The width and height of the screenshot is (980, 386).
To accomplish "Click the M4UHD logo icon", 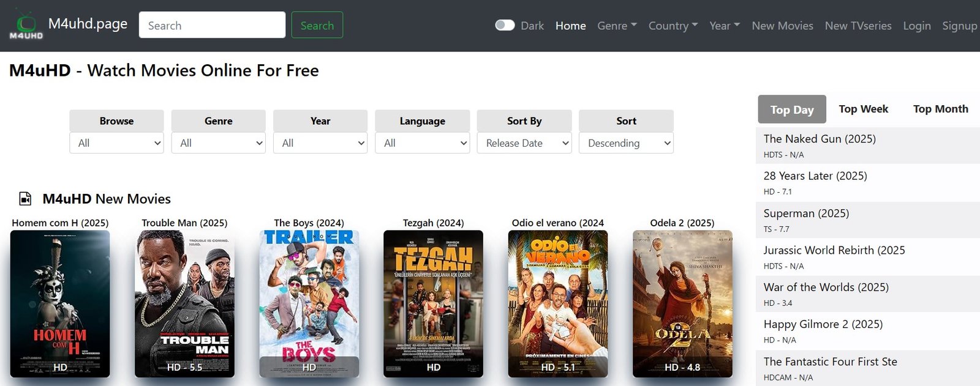I will coord(26,25).
